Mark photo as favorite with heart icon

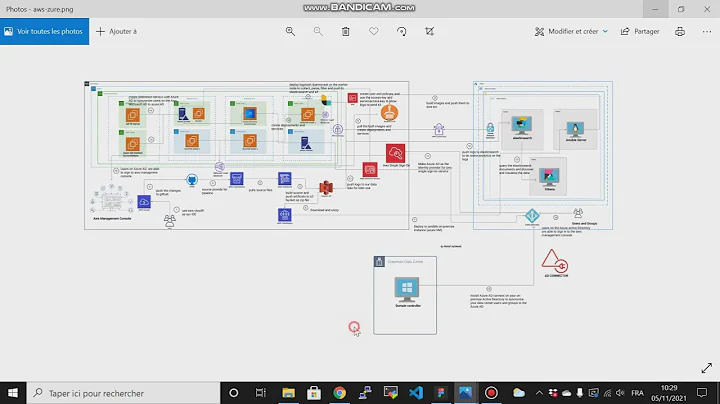(374, 31)
